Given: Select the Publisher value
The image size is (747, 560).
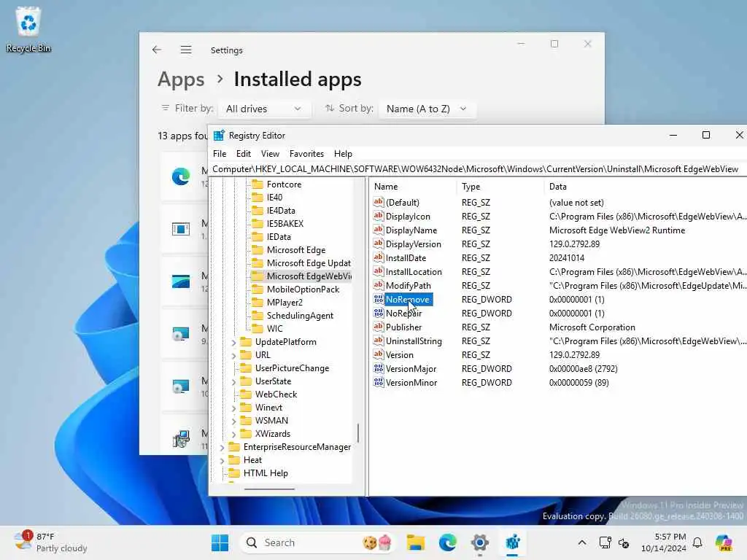Looking at the screenshot, I should 403,327.
